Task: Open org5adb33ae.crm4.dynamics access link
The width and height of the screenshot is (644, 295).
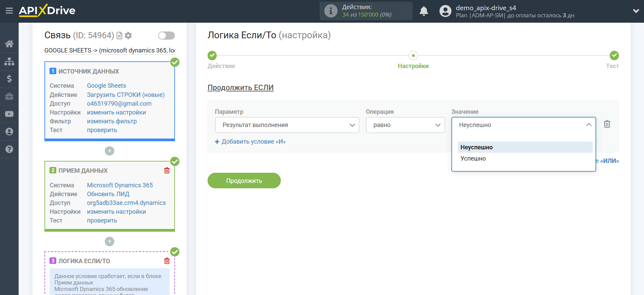Action: [126, 203]
